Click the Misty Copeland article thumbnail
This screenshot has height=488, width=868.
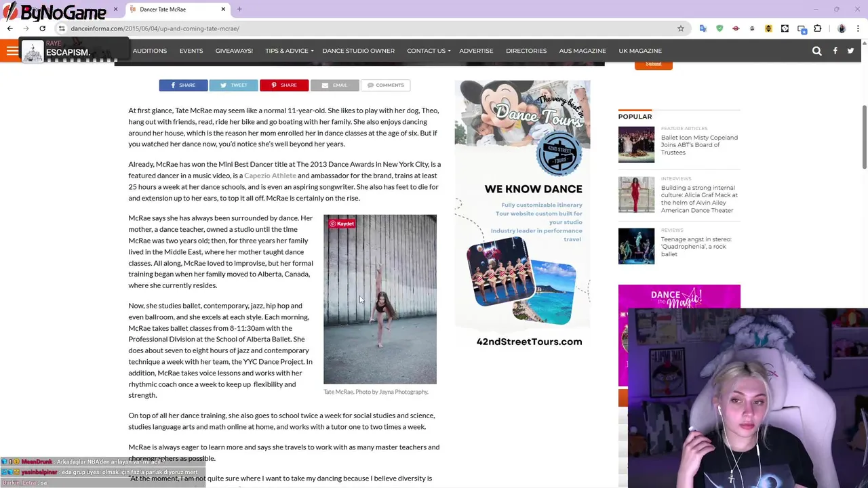coord(636,144)
